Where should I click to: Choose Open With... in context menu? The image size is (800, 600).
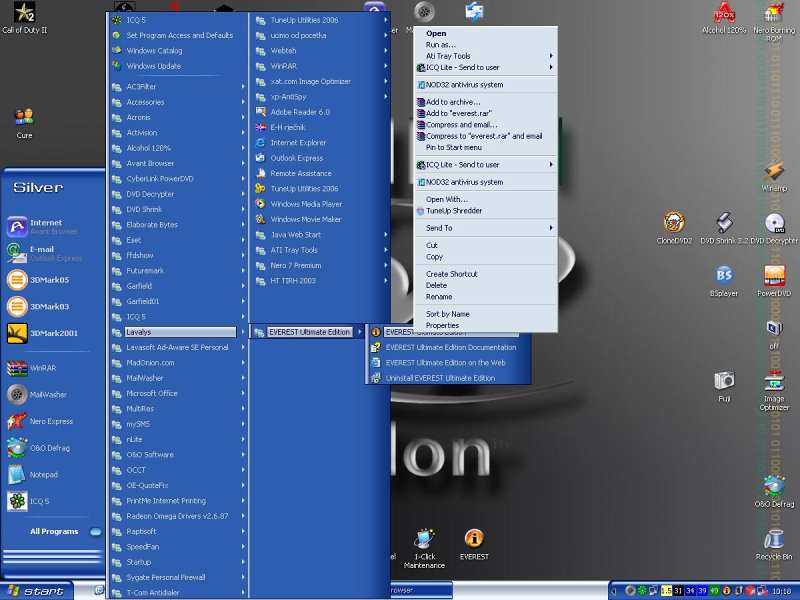point(485,199)
